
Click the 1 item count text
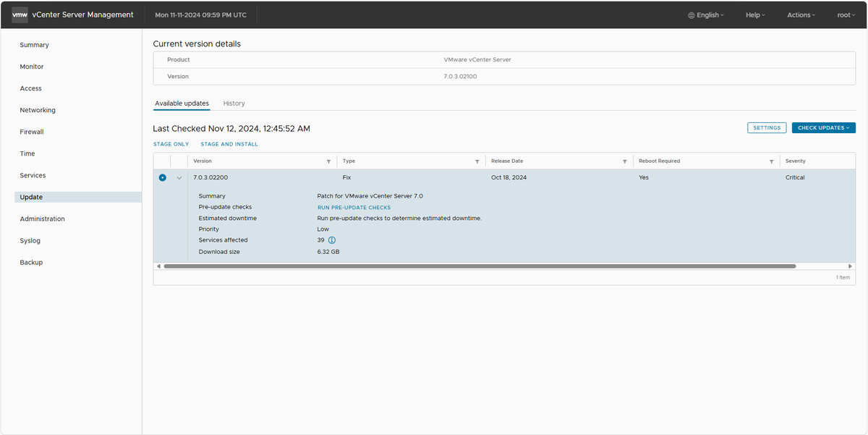(843, 277)
